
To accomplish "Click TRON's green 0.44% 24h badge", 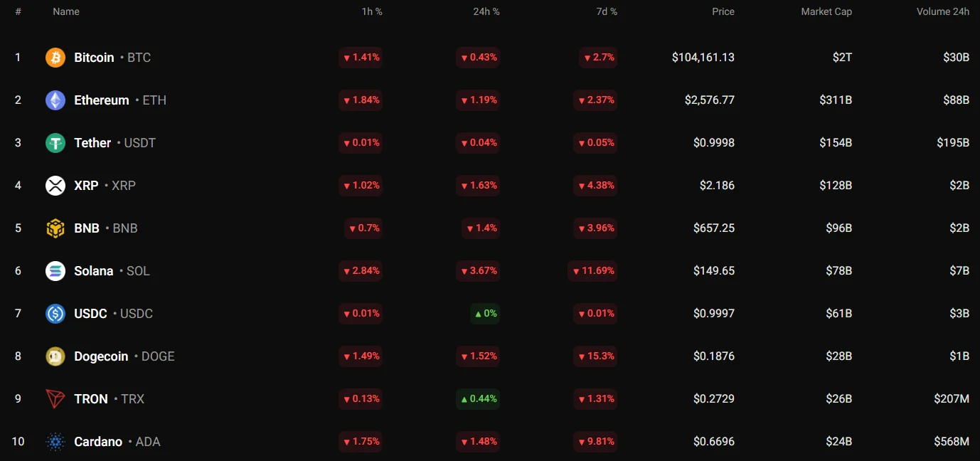I will point(478,399).
